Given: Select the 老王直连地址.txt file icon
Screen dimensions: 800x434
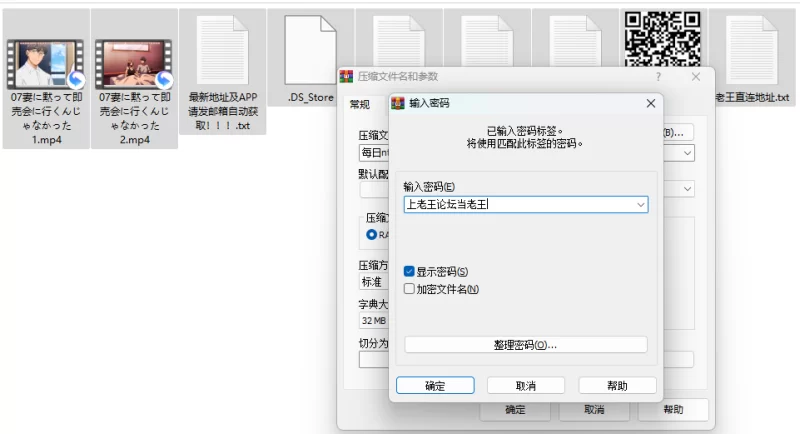Looking at the screenshot, I should point(752,51).
